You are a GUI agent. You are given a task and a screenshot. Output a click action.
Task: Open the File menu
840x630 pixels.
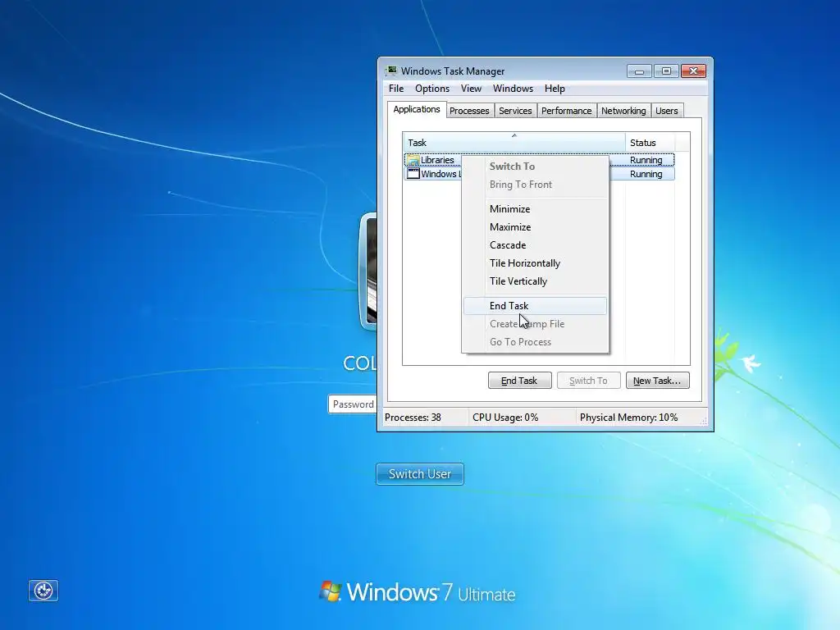coord(396,89)
